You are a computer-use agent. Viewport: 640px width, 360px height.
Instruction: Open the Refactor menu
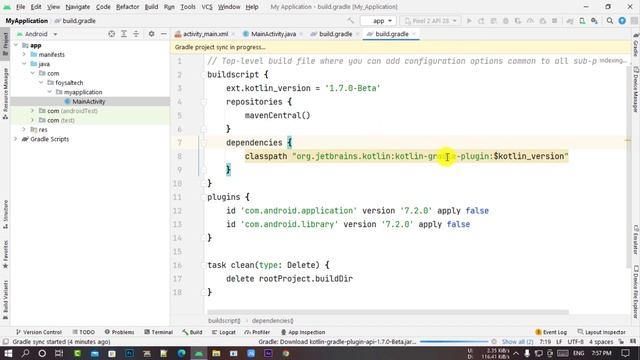[127, 7]
